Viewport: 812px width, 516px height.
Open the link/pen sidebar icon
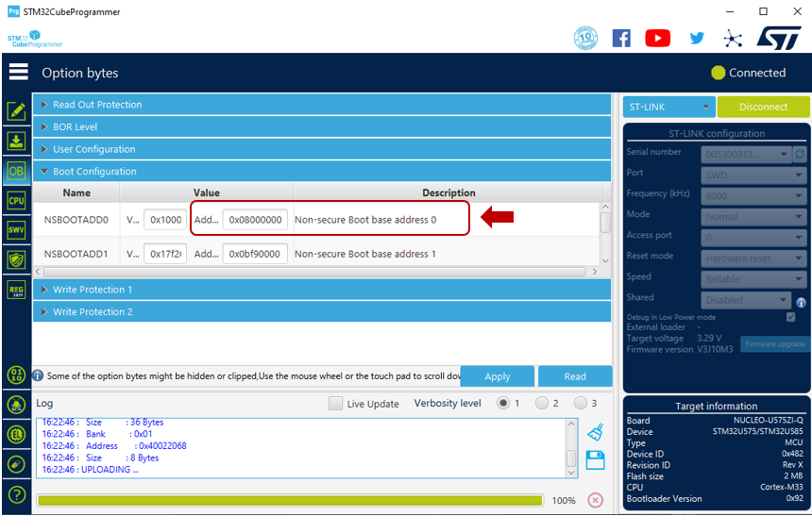(x=16, y=464)
